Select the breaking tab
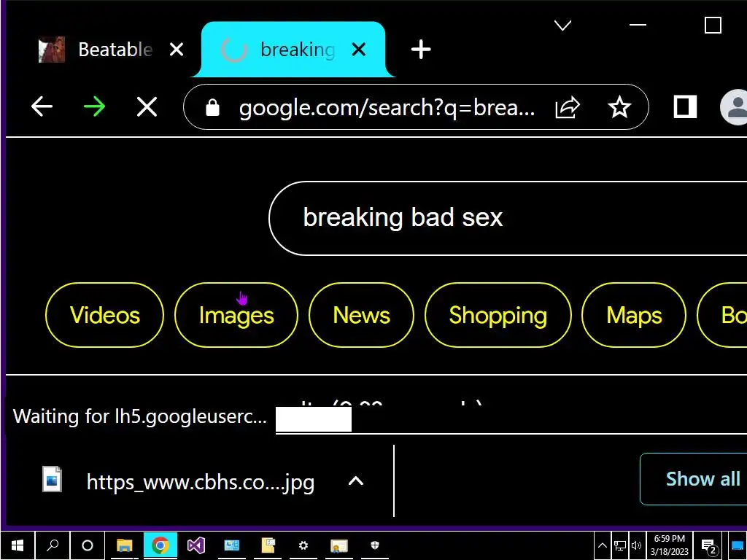Viewport: 747px width, 560px height. 293,50
